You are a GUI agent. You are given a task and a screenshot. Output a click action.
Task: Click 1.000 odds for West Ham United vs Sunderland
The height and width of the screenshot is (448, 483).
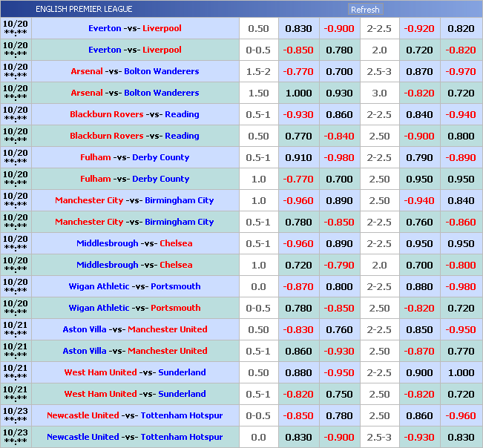[x=461, y=372]
